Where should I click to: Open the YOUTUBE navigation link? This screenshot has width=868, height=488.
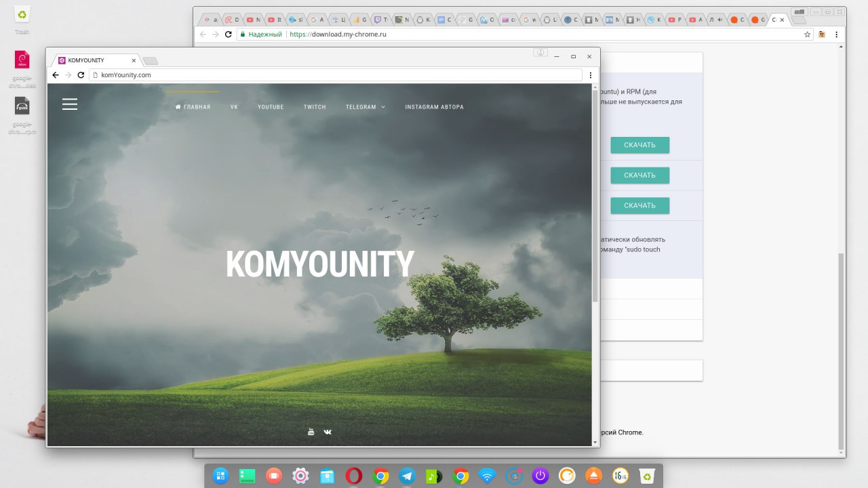tap(271, 107)
